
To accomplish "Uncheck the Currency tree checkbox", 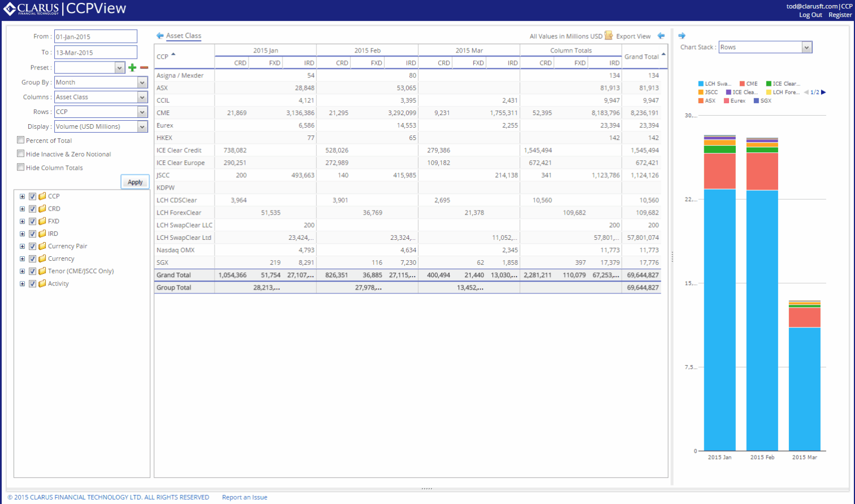I will pyautogui.click(x=32, y=258).
